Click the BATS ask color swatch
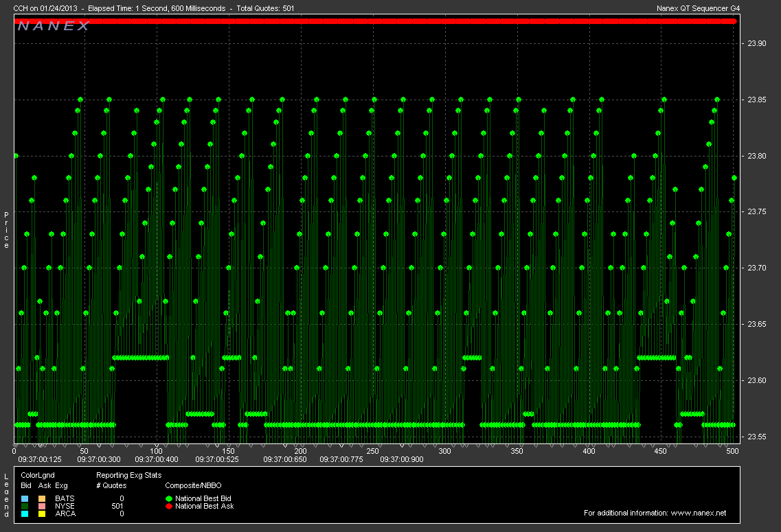The height and width of the screenshot is (532, 781). (42, 498)
